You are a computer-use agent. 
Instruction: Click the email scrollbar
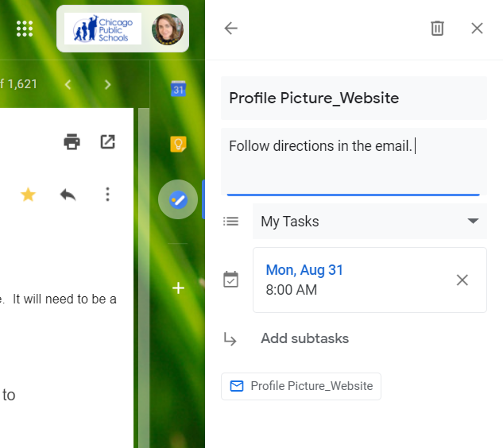(144, 278)
